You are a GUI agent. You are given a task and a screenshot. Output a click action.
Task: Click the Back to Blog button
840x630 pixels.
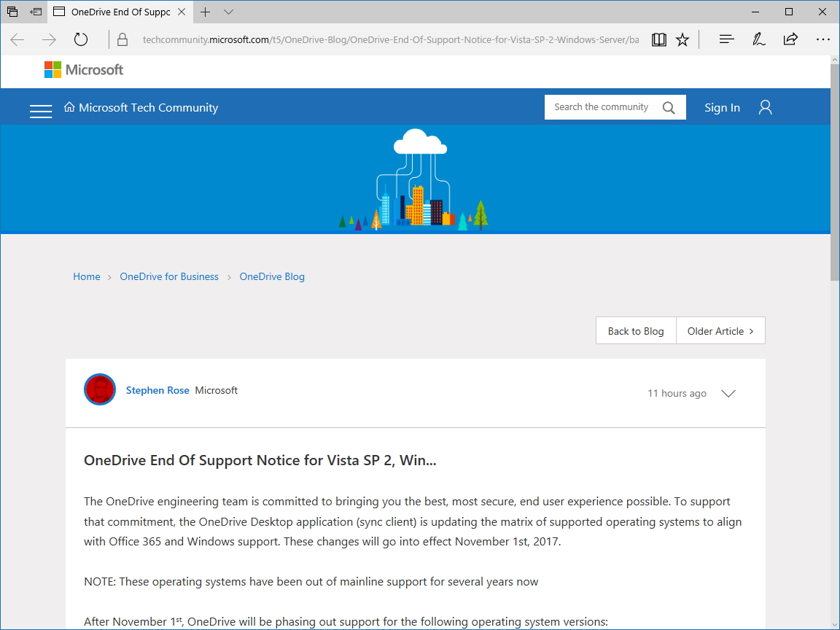635,330
